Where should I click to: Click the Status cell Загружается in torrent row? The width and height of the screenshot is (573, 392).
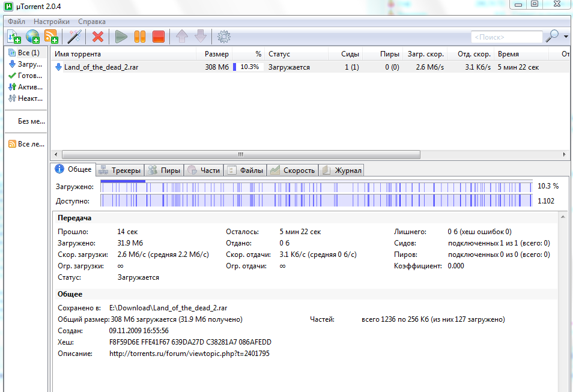tap(289, 67)
